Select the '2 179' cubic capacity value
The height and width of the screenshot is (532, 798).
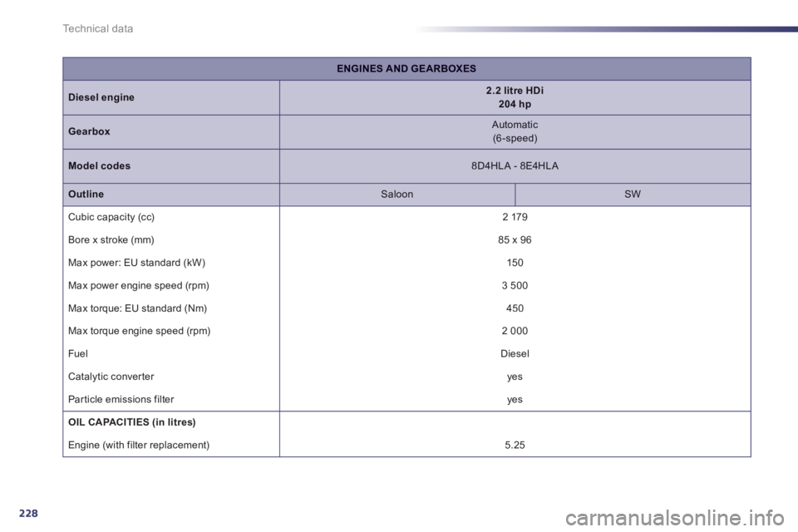click(515, 217)
